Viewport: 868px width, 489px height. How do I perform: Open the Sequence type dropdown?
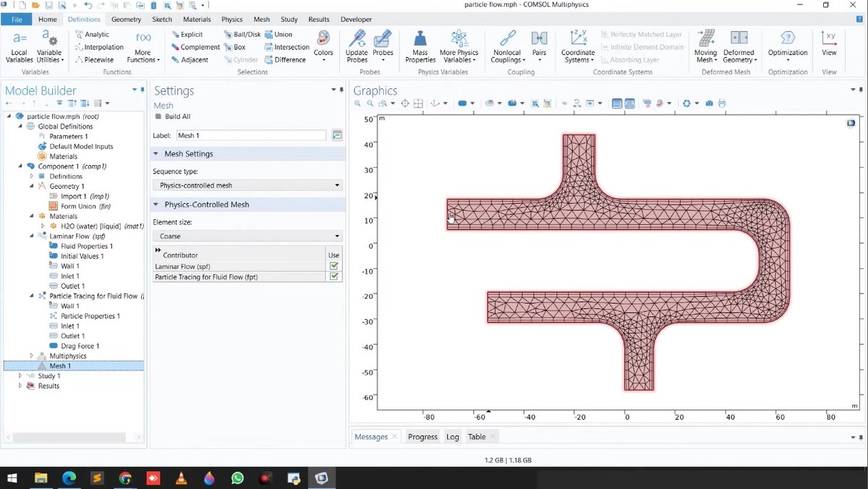(247, 185)
